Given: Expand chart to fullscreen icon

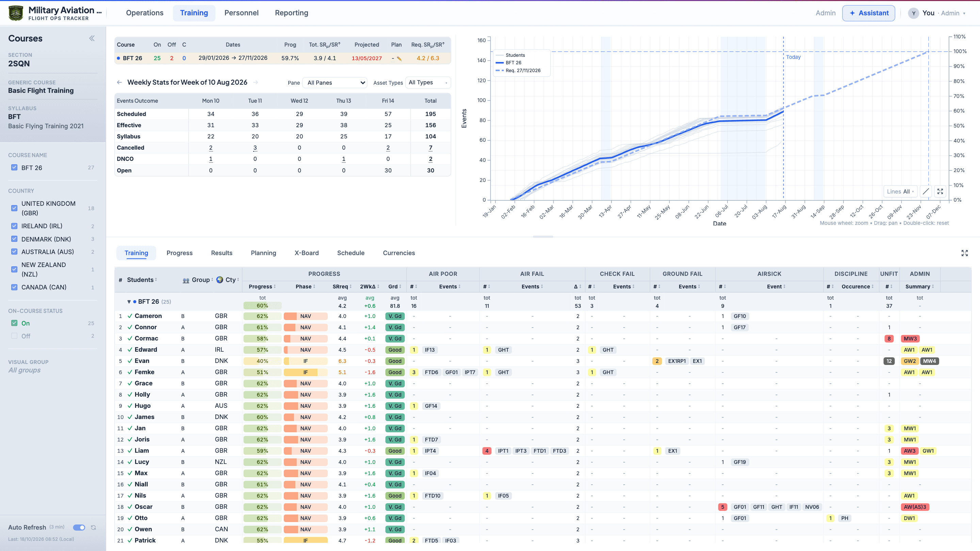Looking at the screenshot, I should click(x=940, y=191).
